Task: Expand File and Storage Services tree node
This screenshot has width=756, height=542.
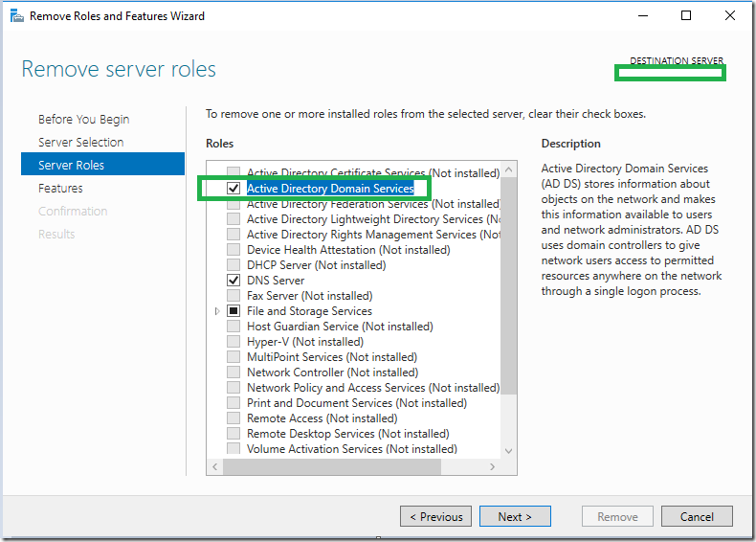Action: pos(217,311)
